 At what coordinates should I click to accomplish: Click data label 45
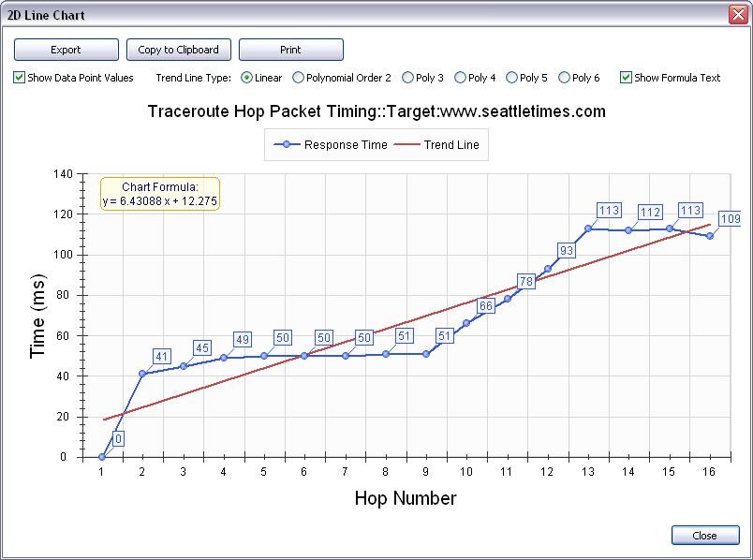click(202, 347)
